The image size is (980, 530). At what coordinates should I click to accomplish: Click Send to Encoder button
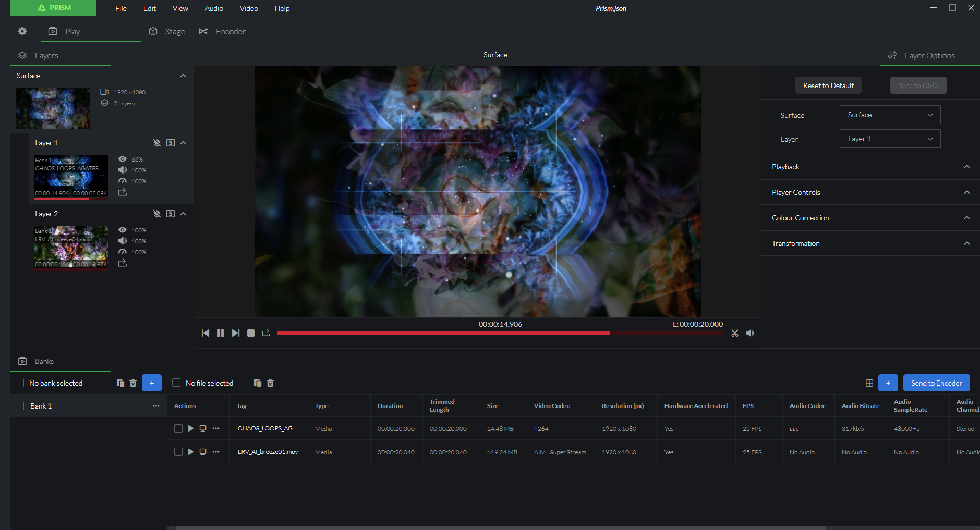coord(936,383)
